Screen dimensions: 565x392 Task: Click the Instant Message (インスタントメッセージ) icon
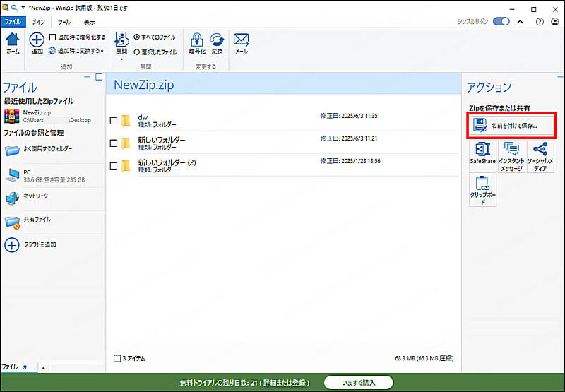click(511, 156)
